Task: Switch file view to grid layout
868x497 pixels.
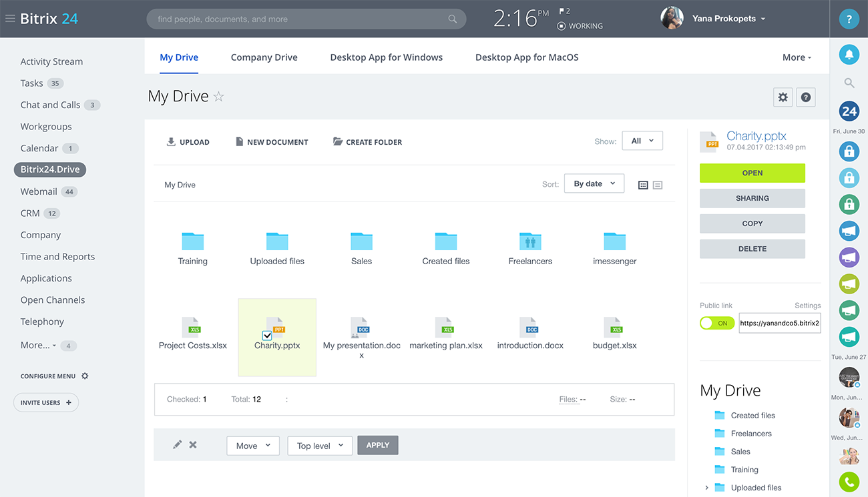Action: (x=643, y=184)
